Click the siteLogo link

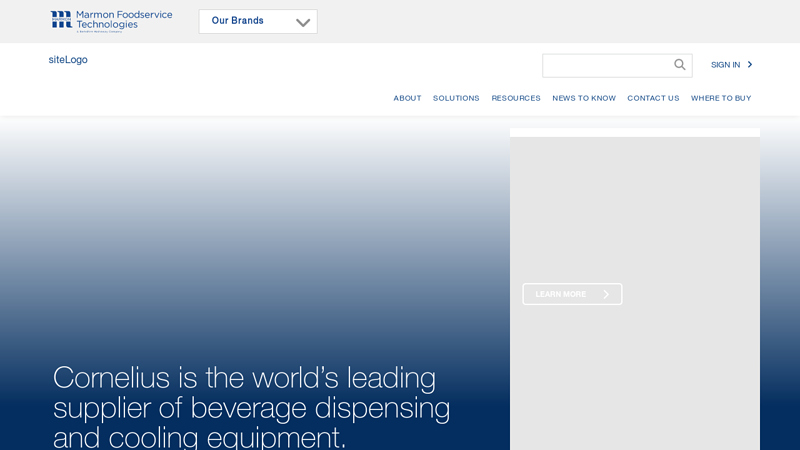pos(68,60)
